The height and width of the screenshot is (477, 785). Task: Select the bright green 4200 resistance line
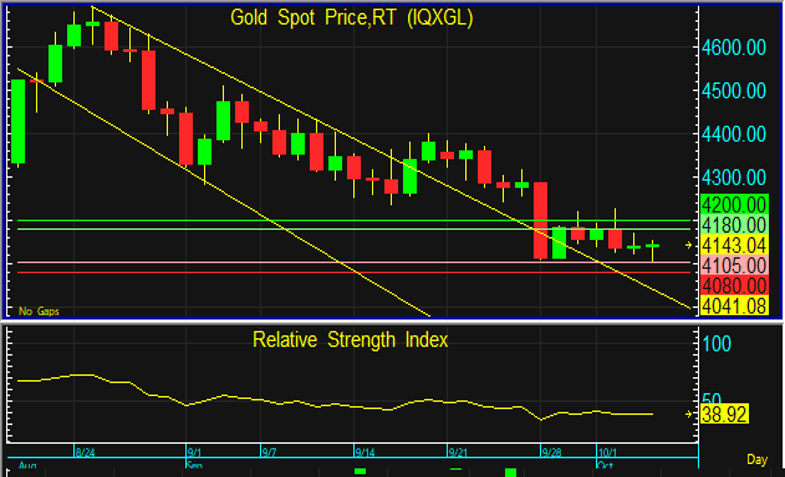[353, 220]
